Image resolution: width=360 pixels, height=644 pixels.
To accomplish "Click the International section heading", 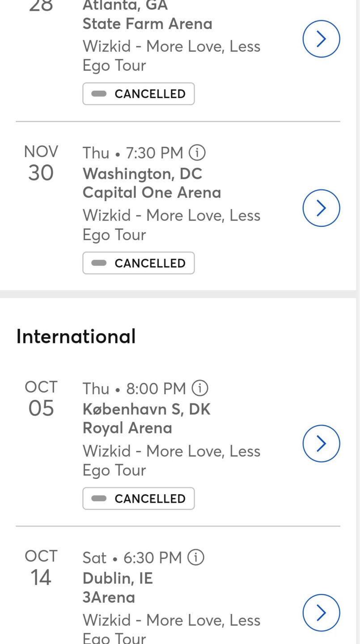I will coord(76,336).
